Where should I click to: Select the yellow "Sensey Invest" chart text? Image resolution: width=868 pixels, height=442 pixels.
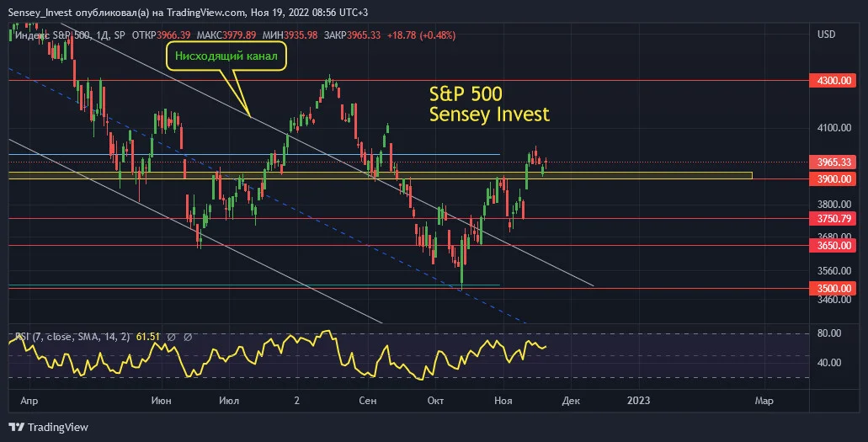tap(489, 114)
